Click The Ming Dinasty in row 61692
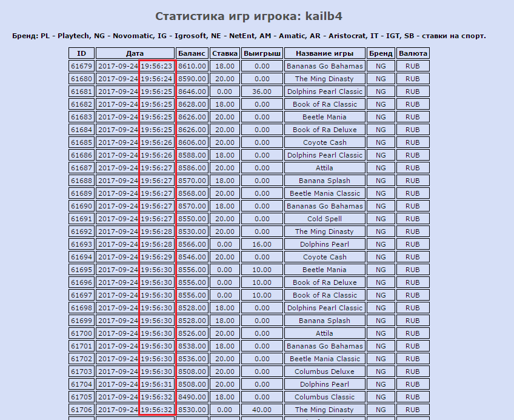Image resolution: width=514 pixels, height=420 pixels. (x=325, y=232)
